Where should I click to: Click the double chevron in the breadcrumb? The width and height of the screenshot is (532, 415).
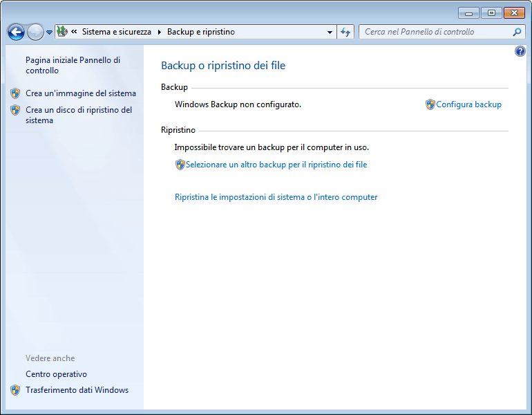pyautogui.click(x=74, y=32)
